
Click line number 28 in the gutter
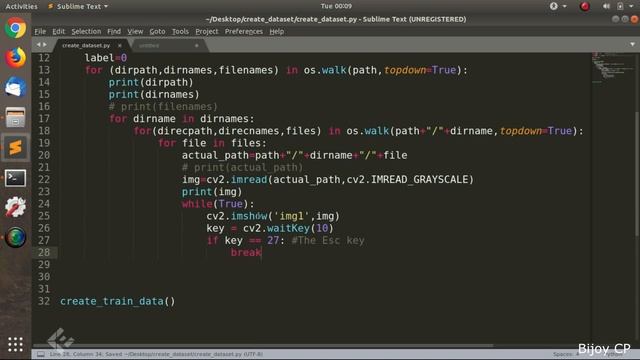(44, 253)
